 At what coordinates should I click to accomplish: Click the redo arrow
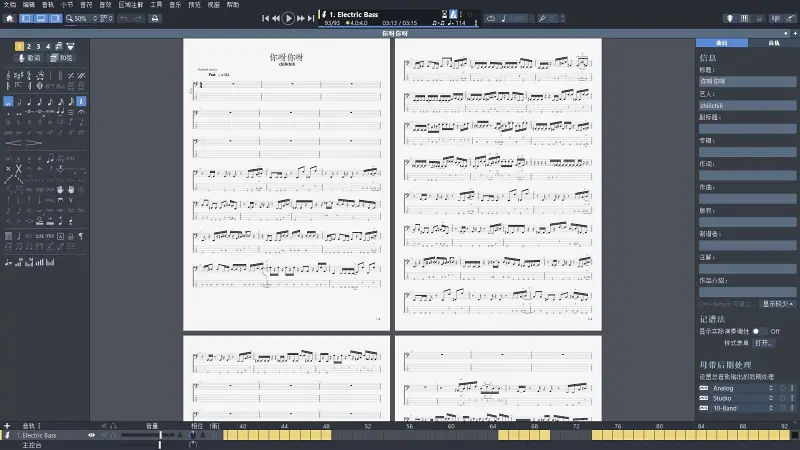[x=138, y=18]
